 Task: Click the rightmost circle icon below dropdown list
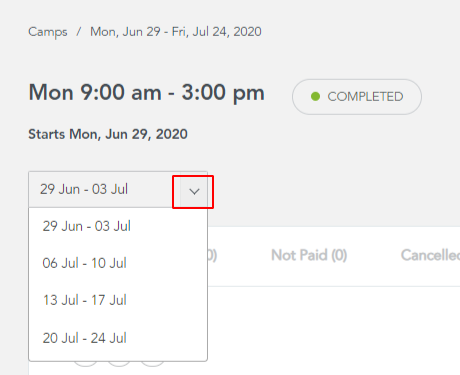tap(152, 364)
